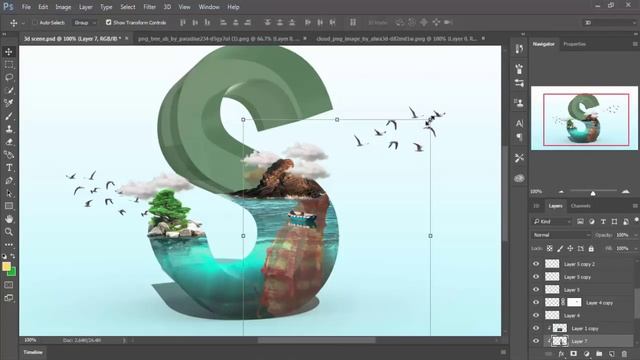Open the Filter menu
The width and height of the screenshot is (640, 360).
pyautogui.click(x=149, y=7)
